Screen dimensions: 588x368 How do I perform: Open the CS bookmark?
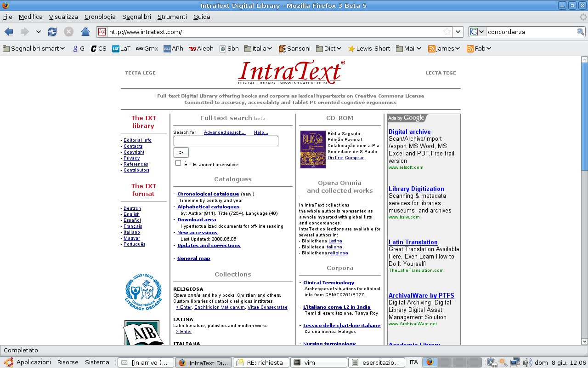coord(98,48)
